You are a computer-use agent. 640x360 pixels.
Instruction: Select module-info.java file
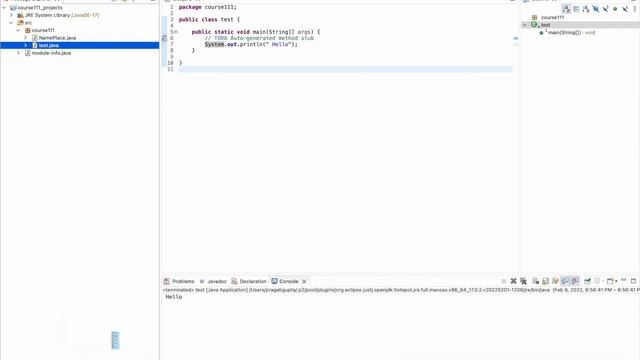[x=51, y=53]
